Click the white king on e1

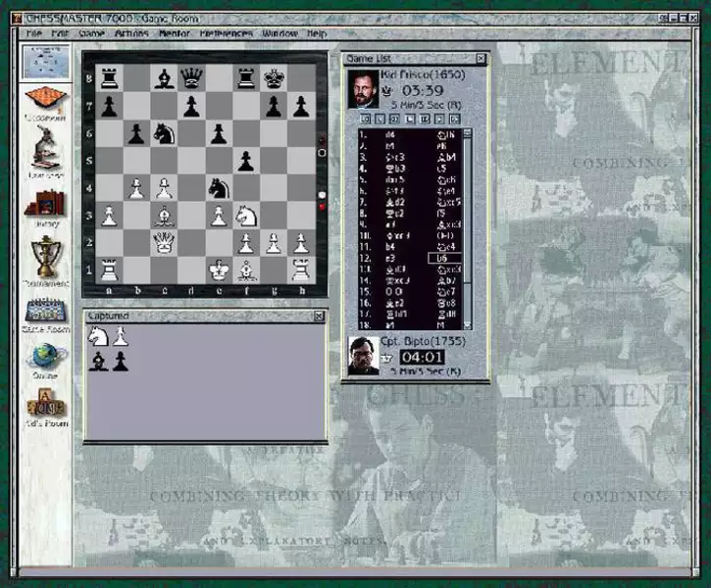[219, 270]
